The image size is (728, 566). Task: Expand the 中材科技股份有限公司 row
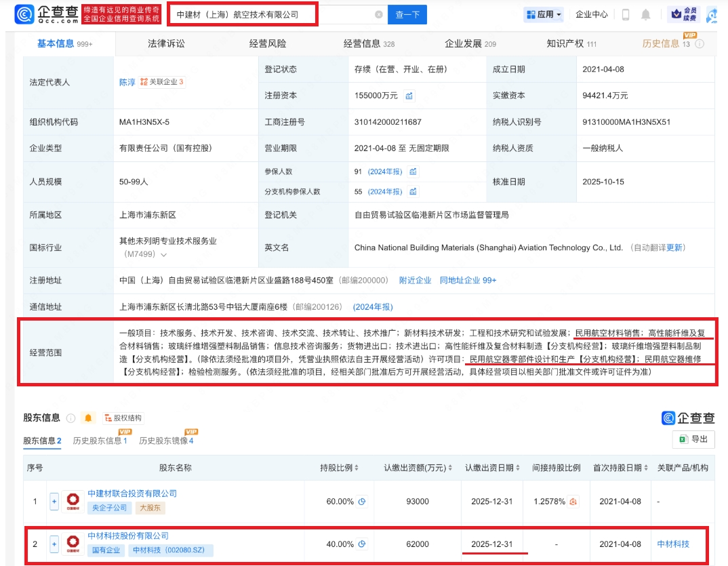click(x=54, y=544)
